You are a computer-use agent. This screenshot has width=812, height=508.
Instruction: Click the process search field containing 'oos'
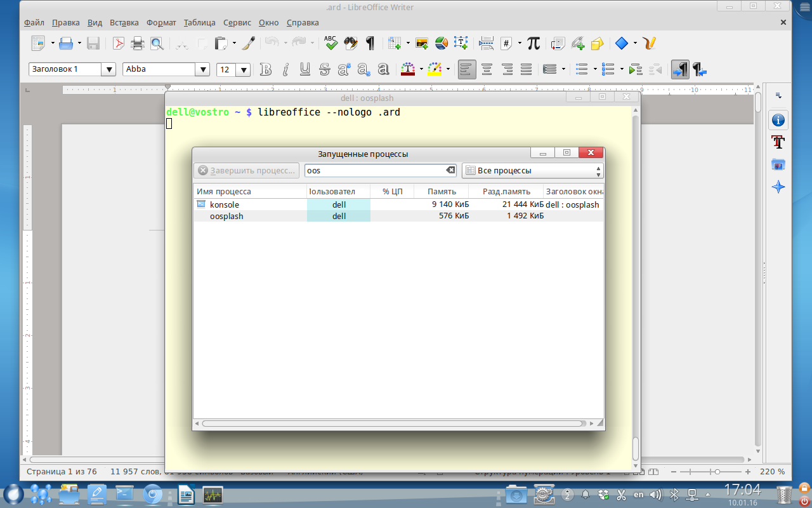pyautogui.click(x=374, y=170)
